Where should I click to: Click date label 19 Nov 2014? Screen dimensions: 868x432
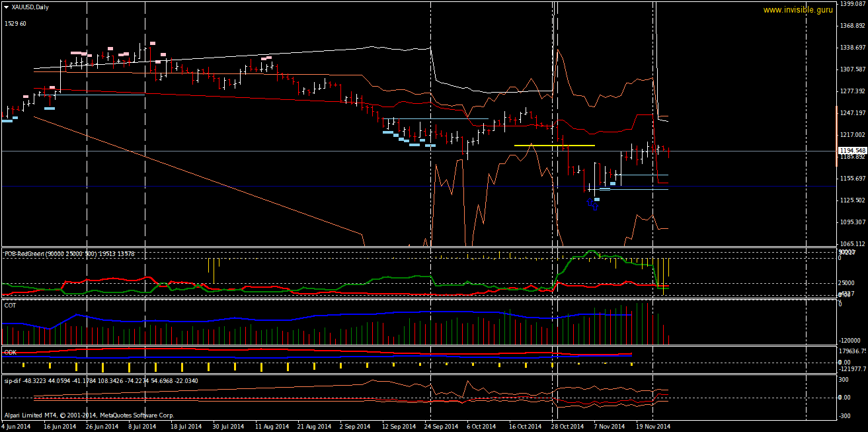[652, 427]
